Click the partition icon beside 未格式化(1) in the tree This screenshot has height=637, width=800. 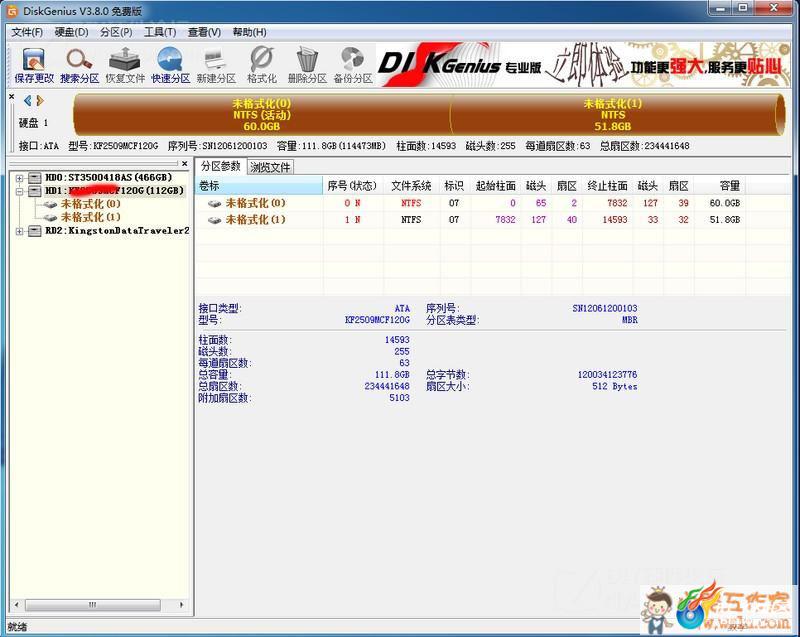pyautogui.click(x=50, y=218)
